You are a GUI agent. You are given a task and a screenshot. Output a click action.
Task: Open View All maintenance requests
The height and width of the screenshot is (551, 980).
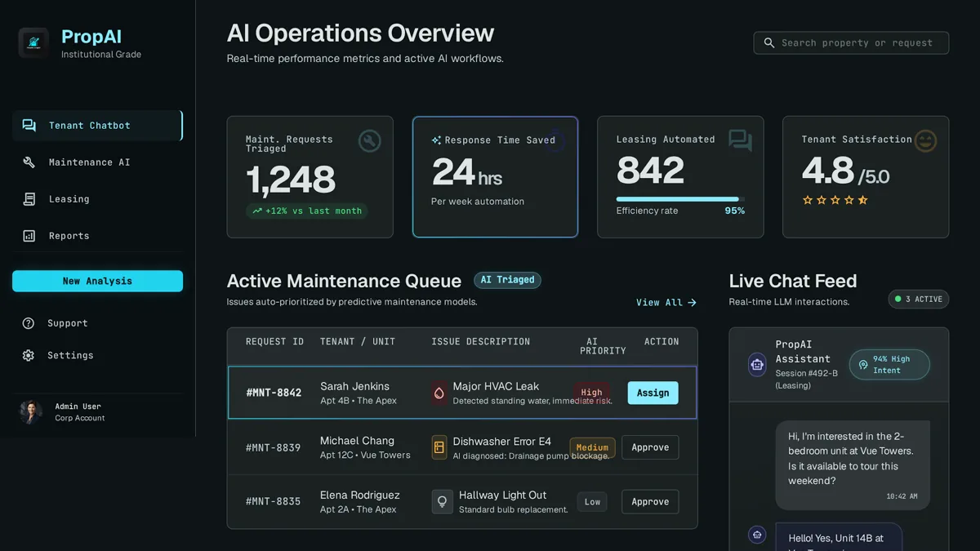click(x=666, y=303)
